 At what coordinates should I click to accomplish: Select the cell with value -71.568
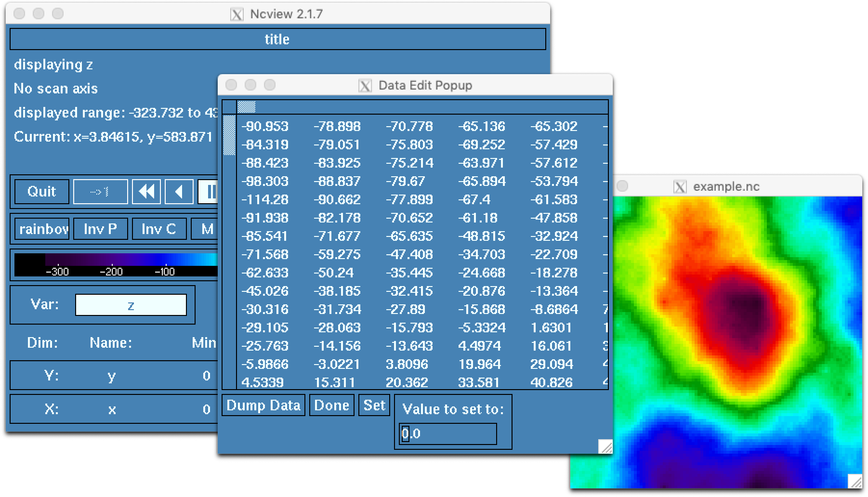265,254
